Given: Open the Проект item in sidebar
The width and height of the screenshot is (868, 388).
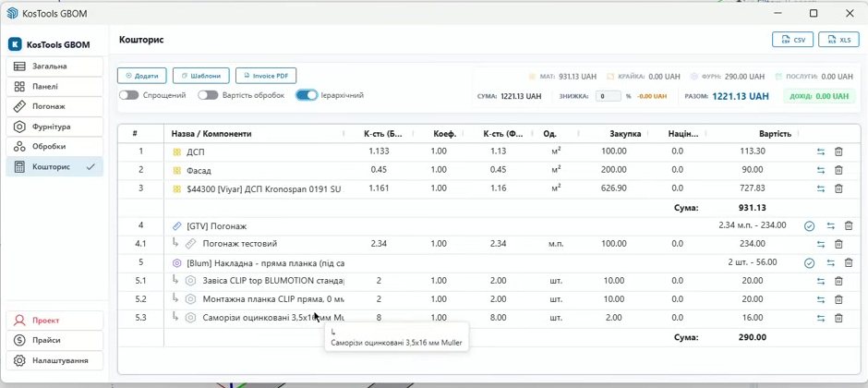Looking at the screenshot, I should tap(54, 321).
